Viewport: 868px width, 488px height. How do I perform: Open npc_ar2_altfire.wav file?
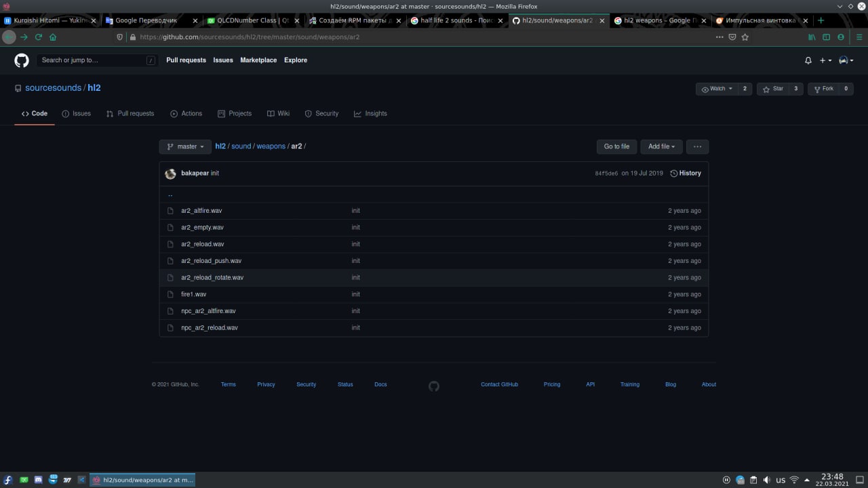[208, 311]
